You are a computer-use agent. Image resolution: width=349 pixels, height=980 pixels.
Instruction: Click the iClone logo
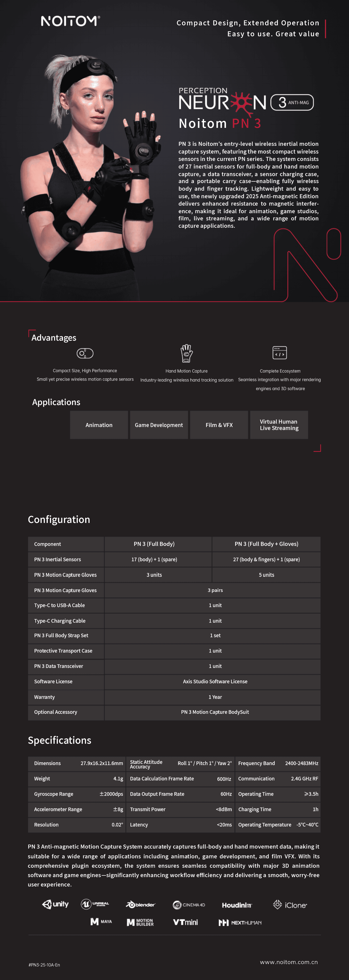290,905
